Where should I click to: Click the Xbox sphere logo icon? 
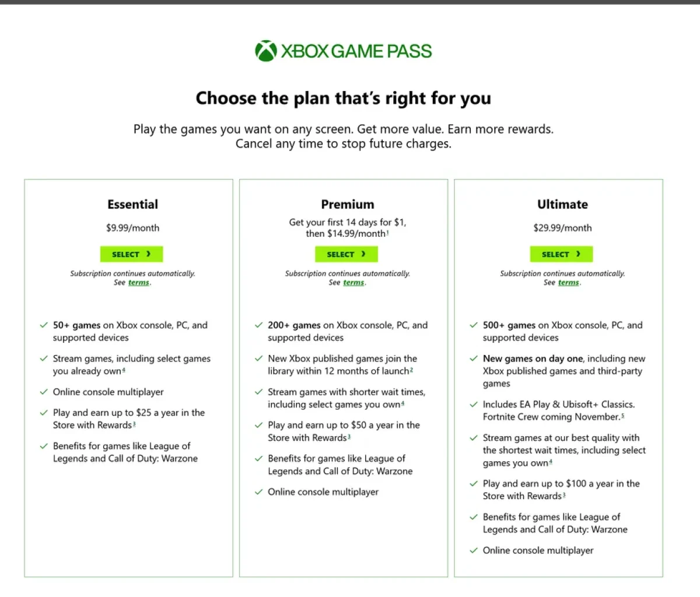[x=266, y=50]
